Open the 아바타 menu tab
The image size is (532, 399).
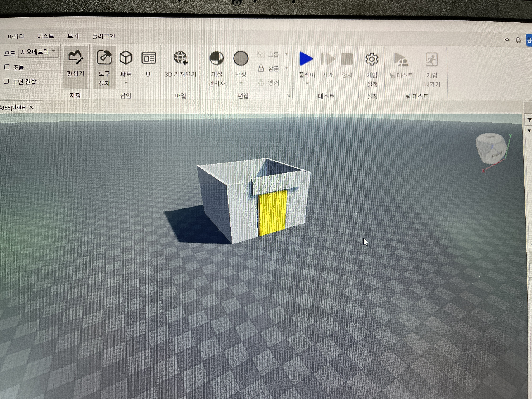pos(16,36)
